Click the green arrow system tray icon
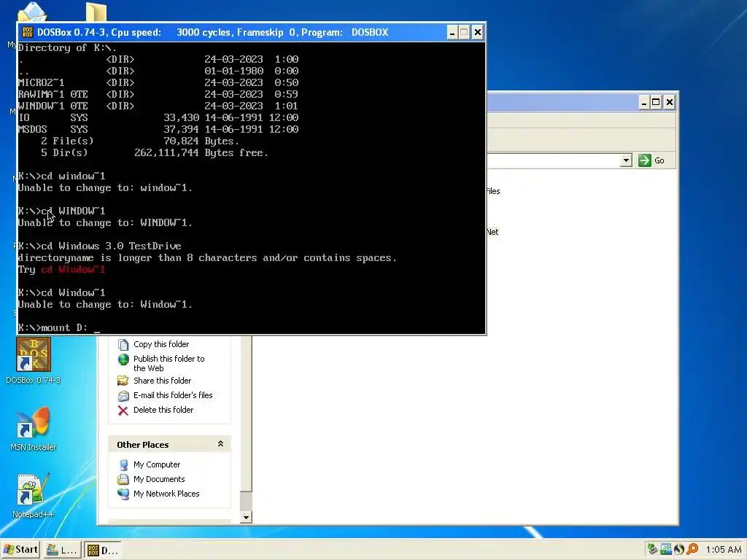 652,549
